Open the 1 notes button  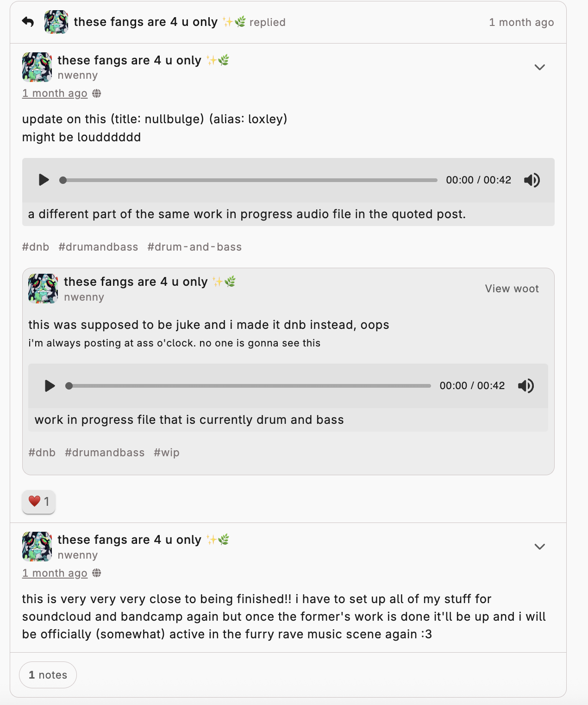pos(48,675)
